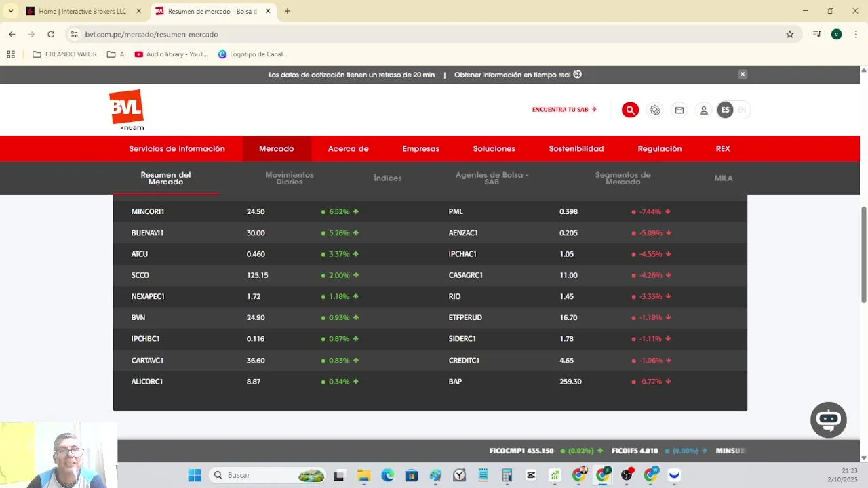The image size is (868, 488).
Task: Reload the page with refresh icon
Action: (x=51, y=34)
